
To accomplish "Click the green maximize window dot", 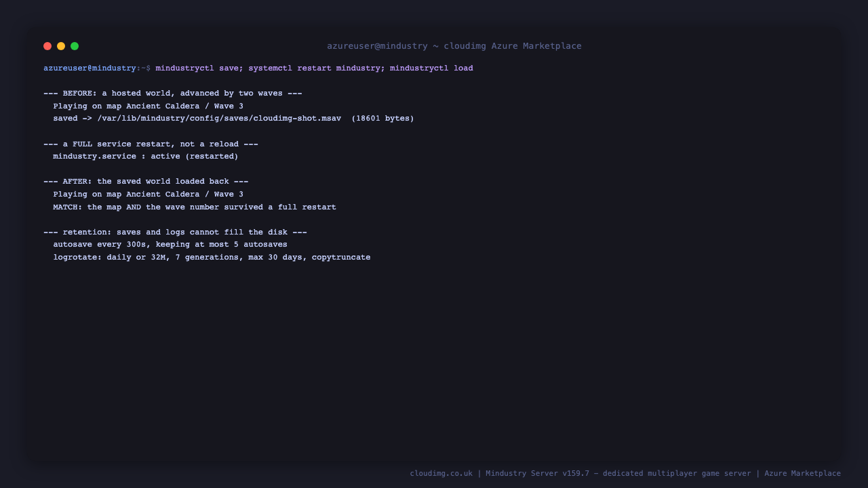I will [x=75, y=46].
